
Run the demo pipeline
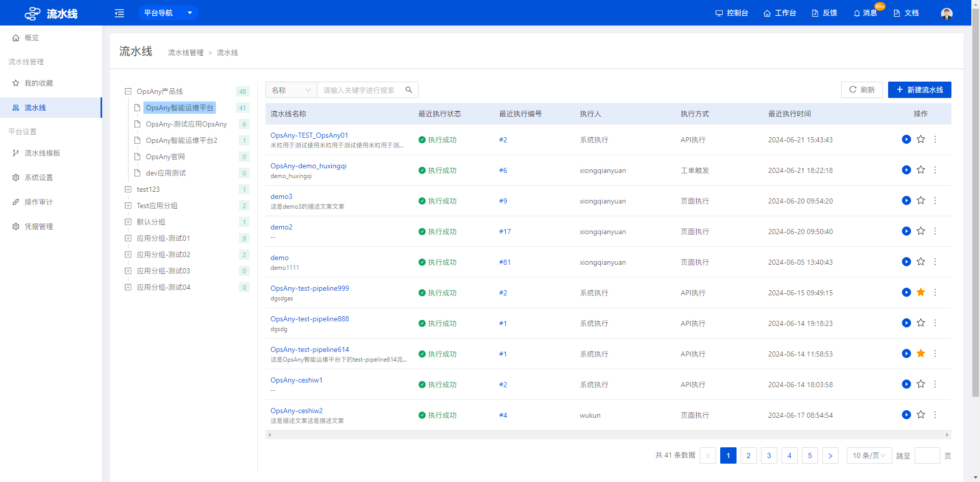pyautogui.click(x=906, y=262)
